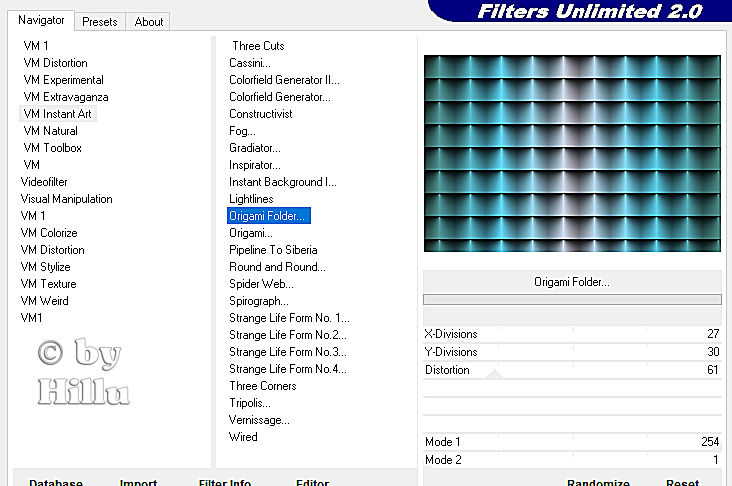Screen dimensions: 732x486
Task: Switch to the Navigator tab
Action: pos(41,21)
